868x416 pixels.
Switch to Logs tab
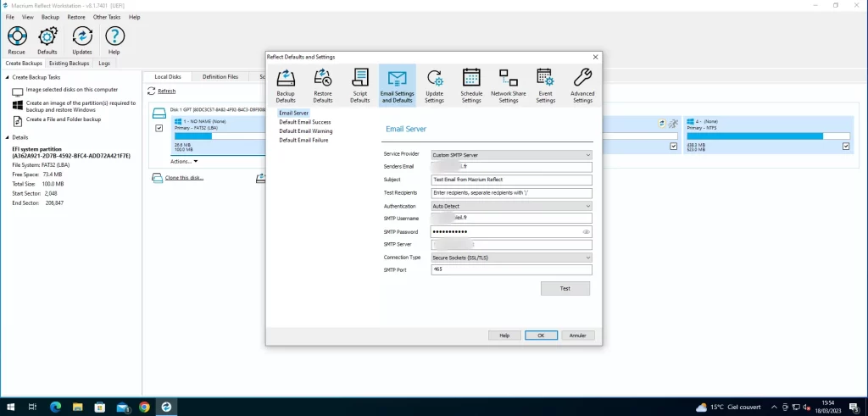[x=104, y=63]
